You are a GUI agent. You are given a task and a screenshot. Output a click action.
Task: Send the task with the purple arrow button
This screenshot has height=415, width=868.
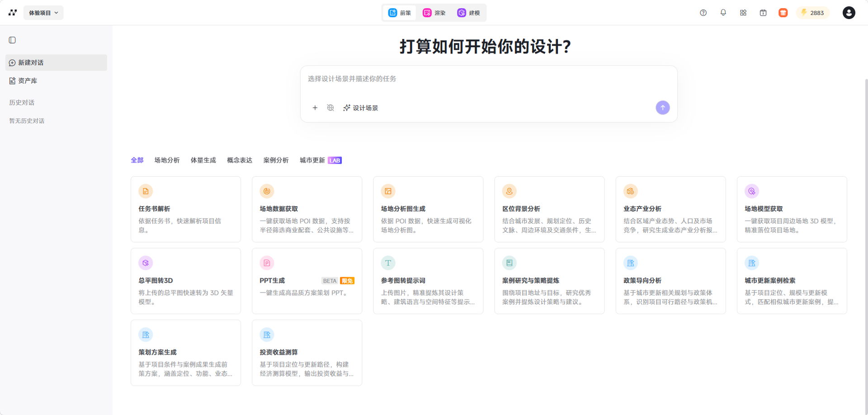(x=663, y=108)
